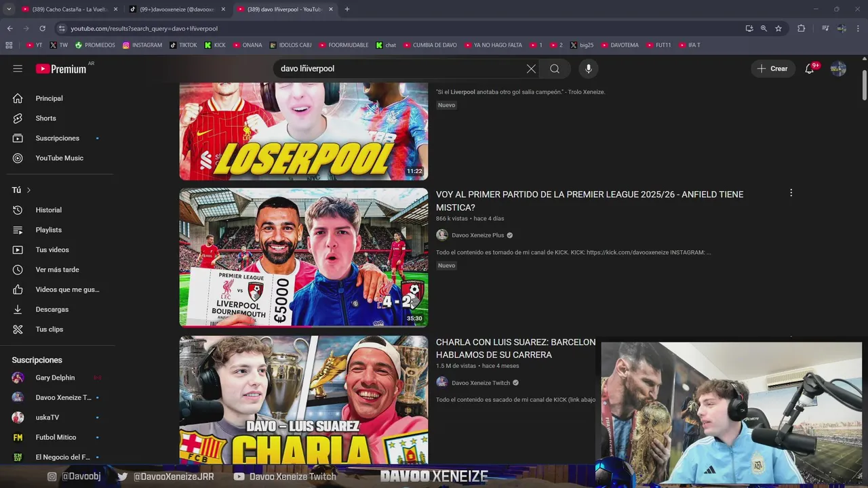Click the 866 k vistas text
868x488 pixels.
(452, 219)
